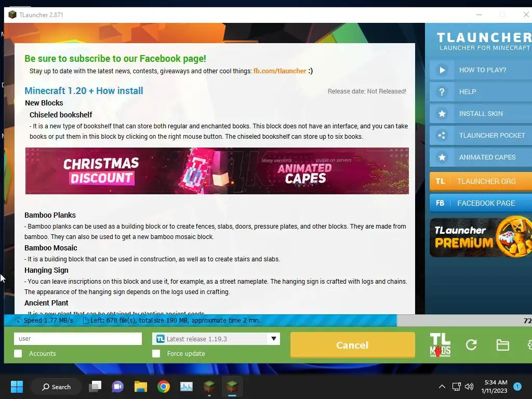The height and width of the screenshot is (399, 532).
Task: Switch to active TLauncher taskbar icon
Action: click(x=232, y=387)
